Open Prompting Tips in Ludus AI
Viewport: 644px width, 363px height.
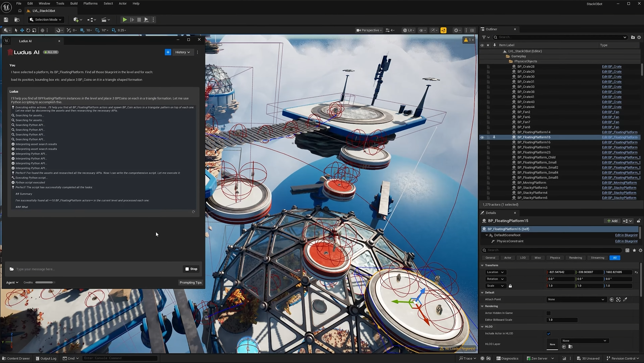coord(191,283)
